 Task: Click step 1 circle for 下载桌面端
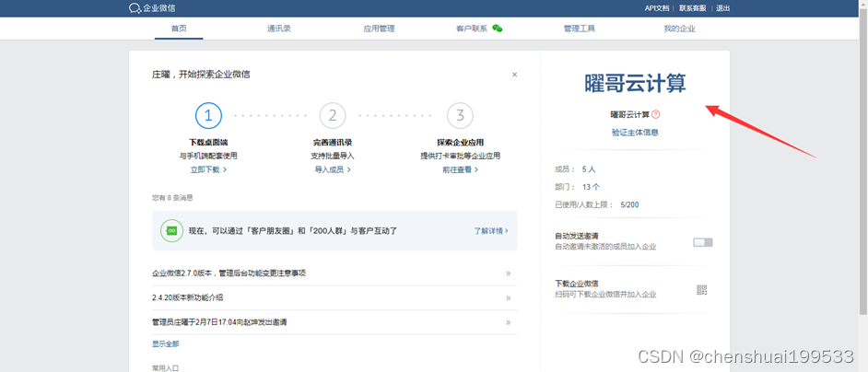click(208, 116)
